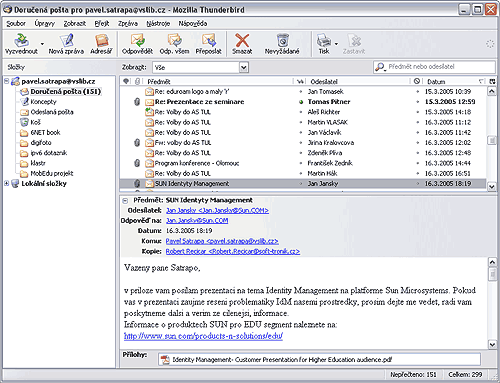
Task: Open the Koš trash folder
Action: click(x=30, y=122)
